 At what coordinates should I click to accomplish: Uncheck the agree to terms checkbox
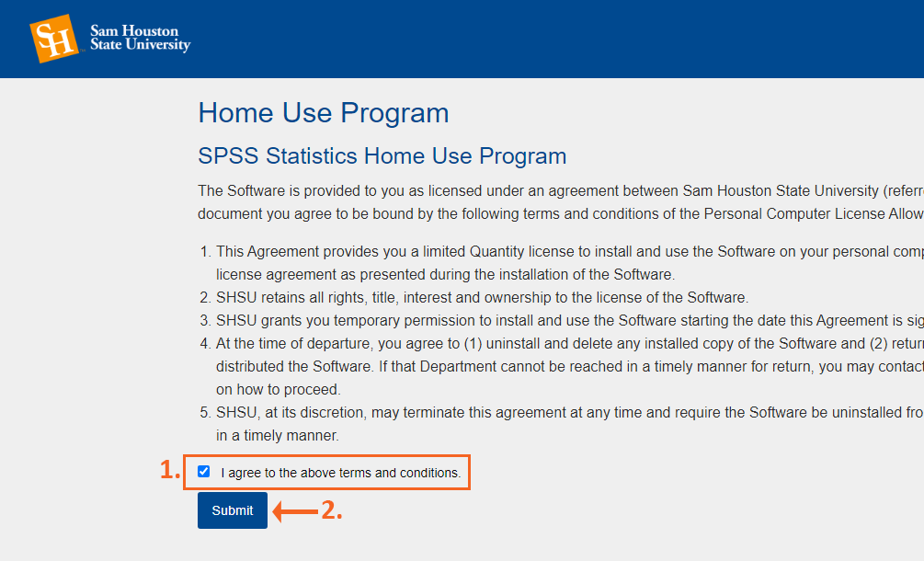pyautogui.click(x=204, y=472)
